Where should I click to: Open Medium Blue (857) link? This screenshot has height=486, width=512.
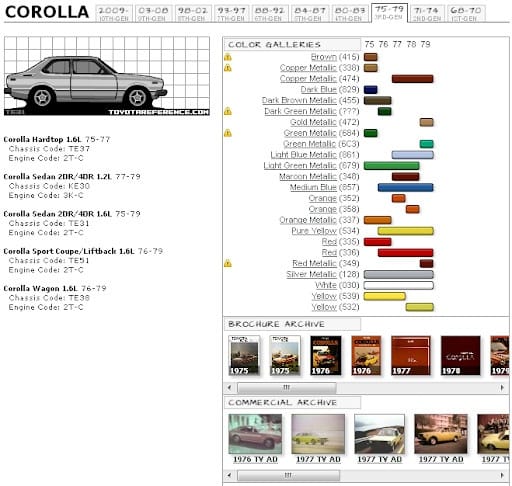pyautogui.click(x=313, y=188)
